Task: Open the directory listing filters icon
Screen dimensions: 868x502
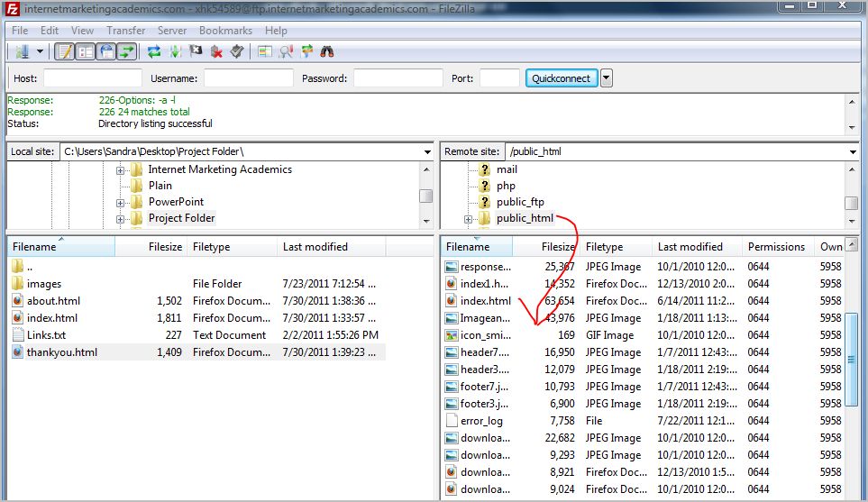Action: coord(265,51)
